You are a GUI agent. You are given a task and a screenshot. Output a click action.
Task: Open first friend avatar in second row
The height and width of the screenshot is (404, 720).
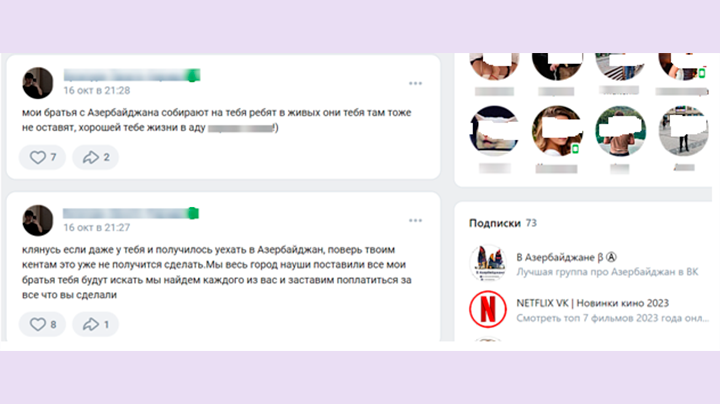[x=494, y=131]
